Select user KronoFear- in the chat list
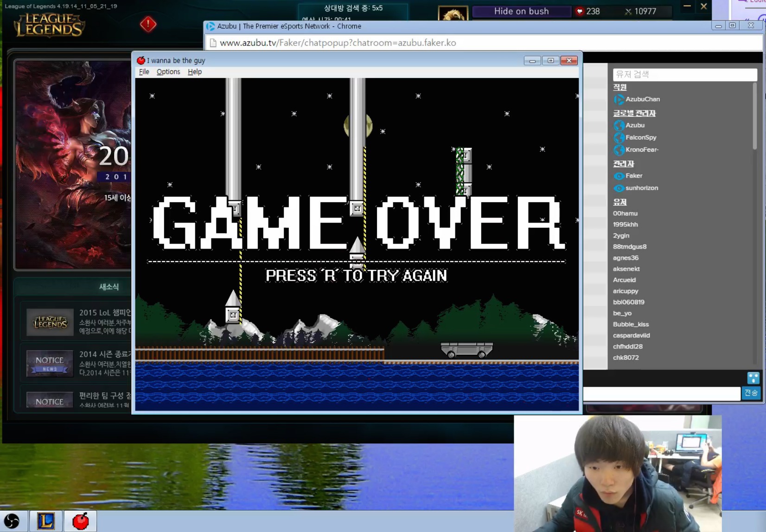Viewport: 766px width, 532px height. [642, 150]
